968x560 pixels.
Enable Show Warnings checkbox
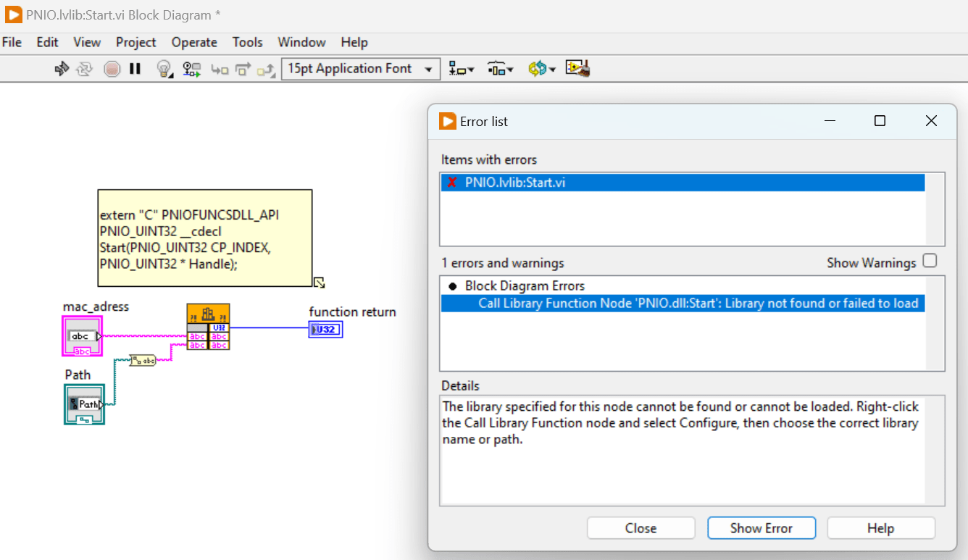tap(930, 260)
